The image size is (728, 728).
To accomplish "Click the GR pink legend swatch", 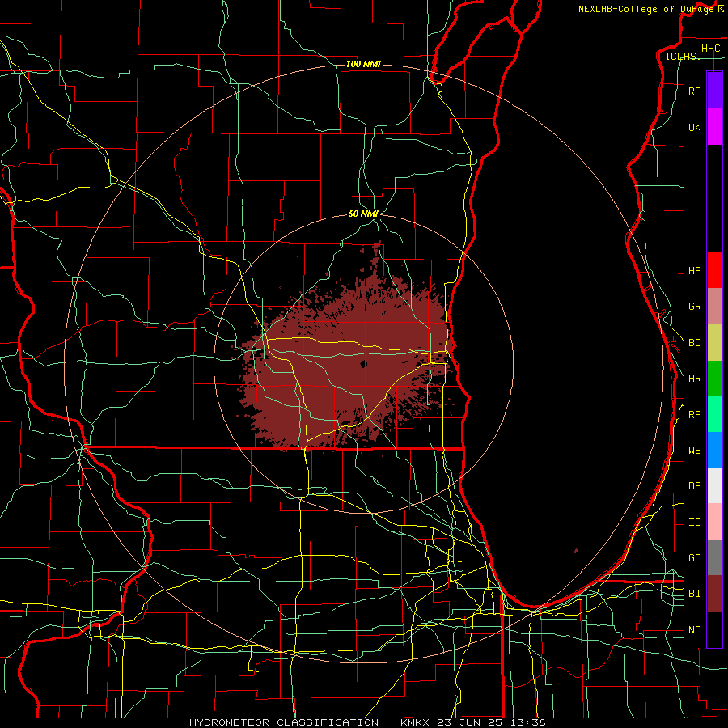I will pos(714,307).
